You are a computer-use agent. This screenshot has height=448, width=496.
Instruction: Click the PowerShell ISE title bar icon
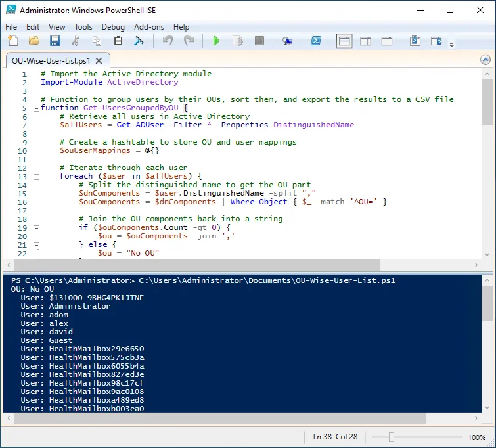coord(11,10)
